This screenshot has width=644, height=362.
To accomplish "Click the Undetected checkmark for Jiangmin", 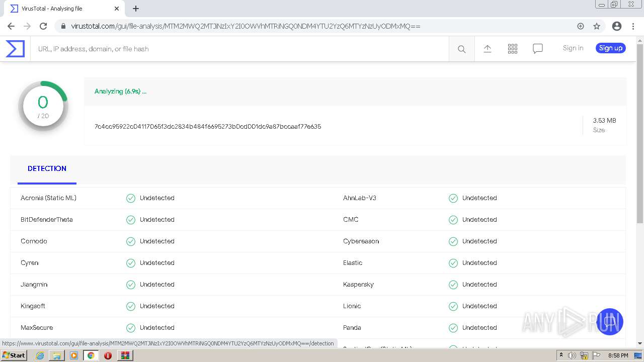I will [x=131, y=285].
